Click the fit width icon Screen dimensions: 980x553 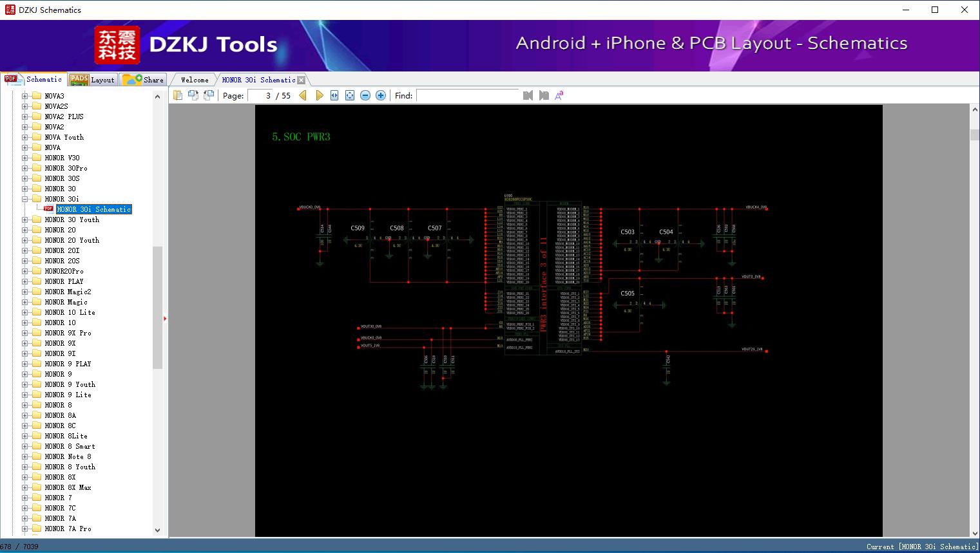[334, 95]
